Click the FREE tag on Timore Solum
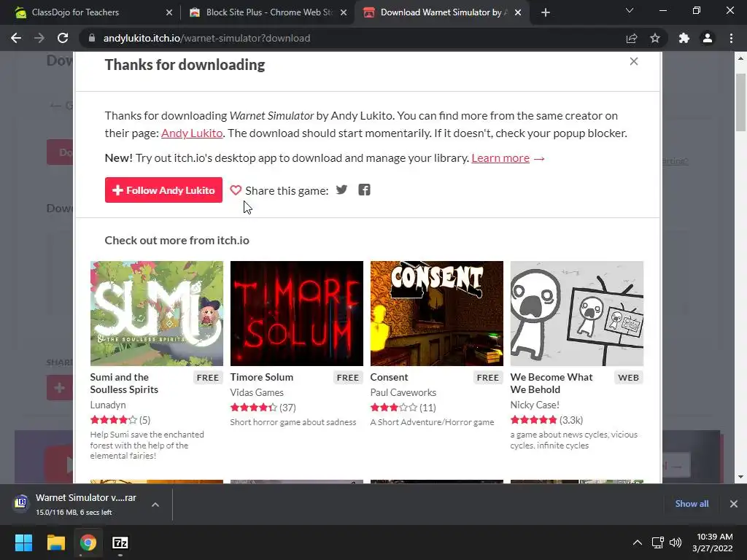 [x=348, y=378]
